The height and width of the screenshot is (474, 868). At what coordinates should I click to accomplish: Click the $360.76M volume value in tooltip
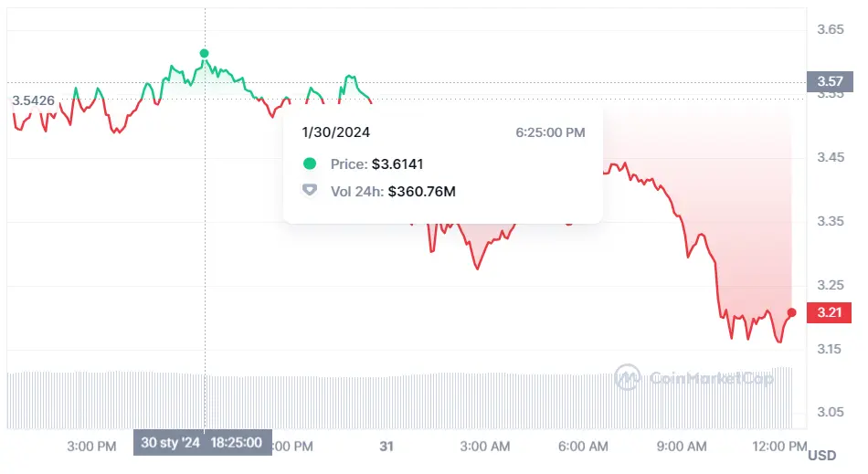coord(421,191)
